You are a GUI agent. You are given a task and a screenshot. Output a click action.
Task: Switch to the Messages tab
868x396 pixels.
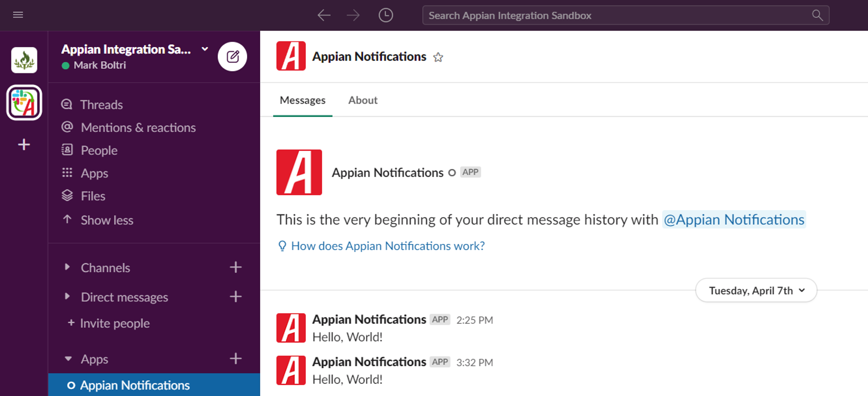303,100
